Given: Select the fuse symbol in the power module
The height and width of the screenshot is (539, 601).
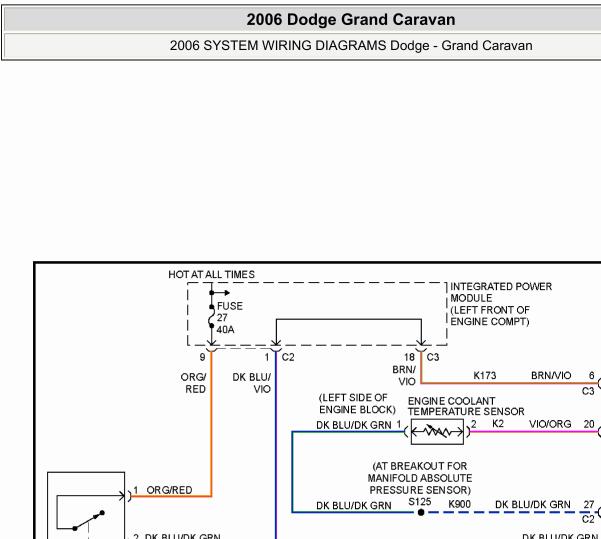Looking at the screenshot, I should pos(211,317).
